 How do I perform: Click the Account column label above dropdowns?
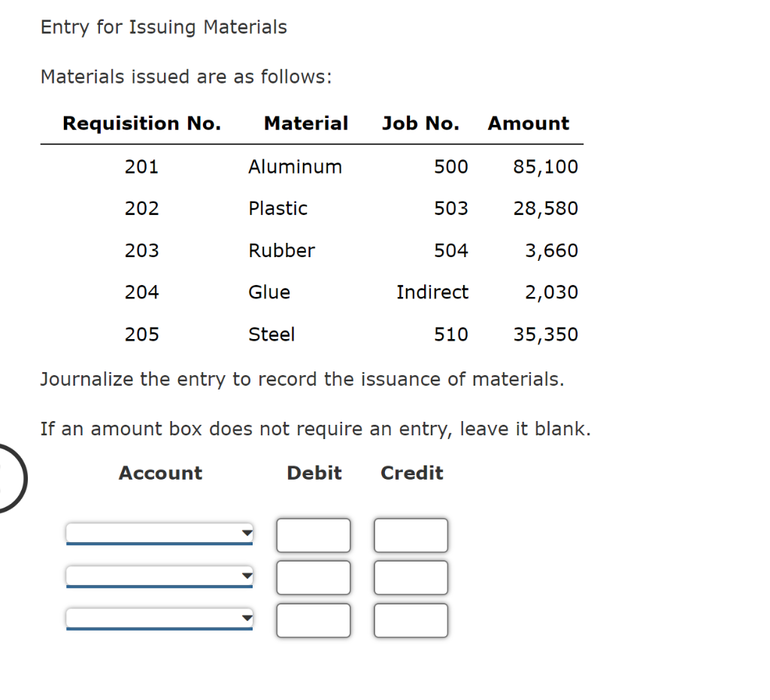160,473
